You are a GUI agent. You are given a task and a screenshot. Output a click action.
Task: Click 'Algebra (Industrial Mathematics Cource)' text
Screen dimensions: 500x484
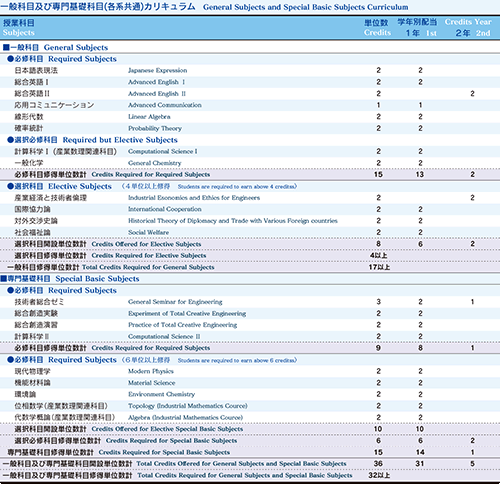[185, 417]
